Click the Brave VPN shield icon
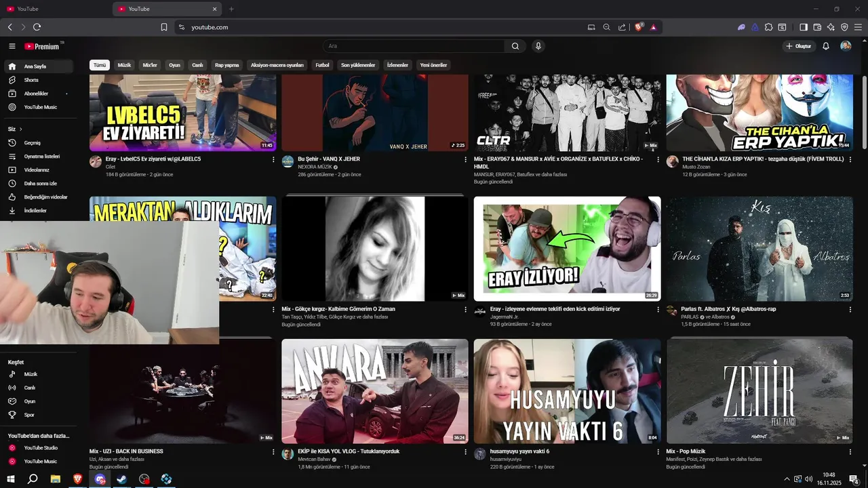Viewport: 868px width, 488px height. [x=844, y=27]
